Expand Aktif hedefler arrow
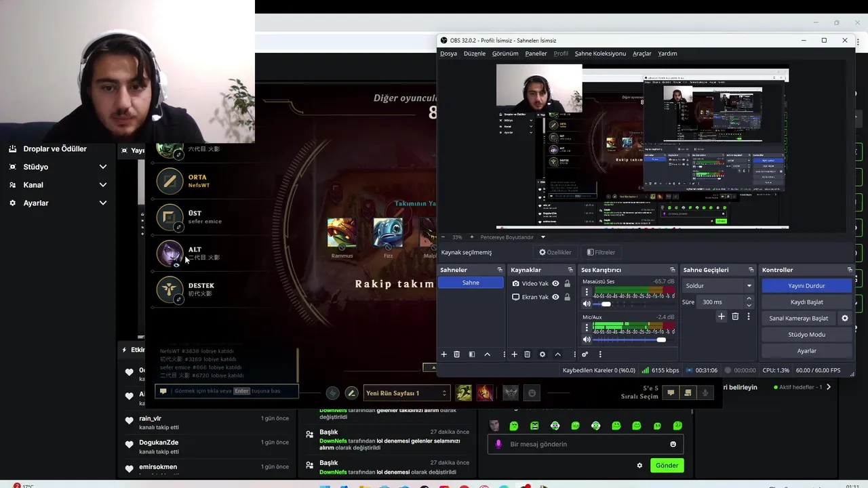Image resolution: width=868 pixels, height=488 pixels. (828, 387)
